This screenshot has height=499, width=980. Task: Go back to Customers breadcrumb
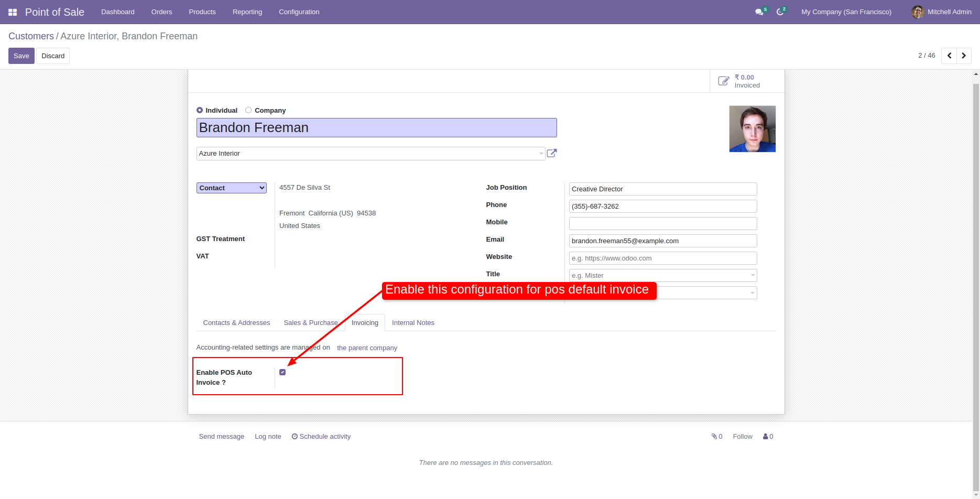(31, 36)
